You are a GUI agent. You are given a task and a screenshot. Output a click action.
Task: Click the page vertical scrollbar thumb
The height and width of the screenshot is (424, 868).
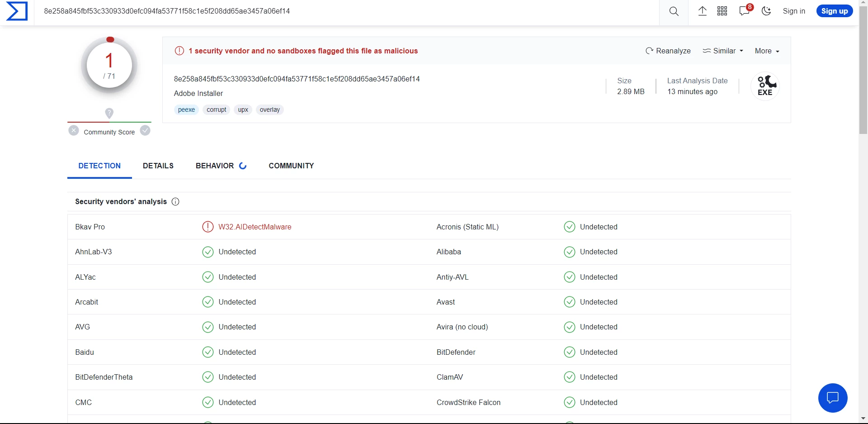click(863, 71)
